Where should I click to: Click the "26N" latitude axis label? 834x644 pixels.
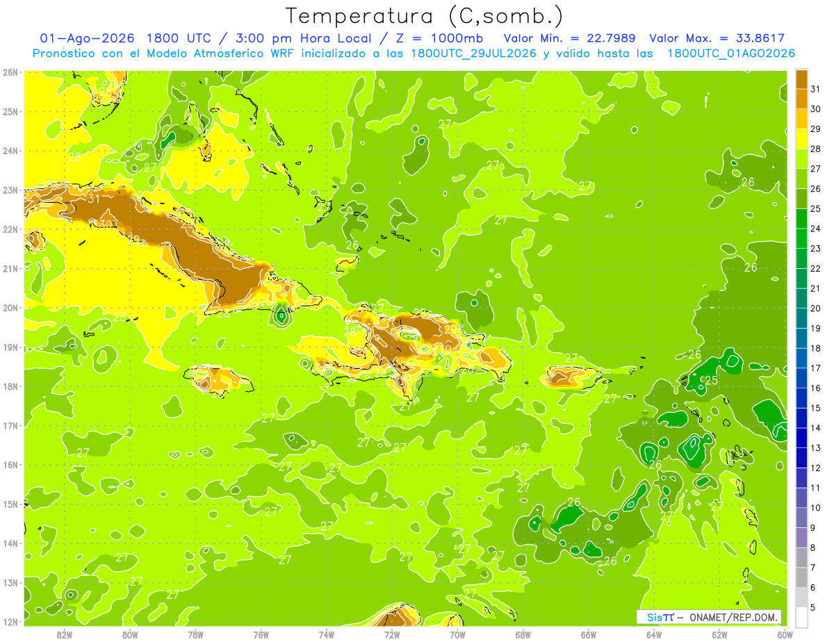10,72
